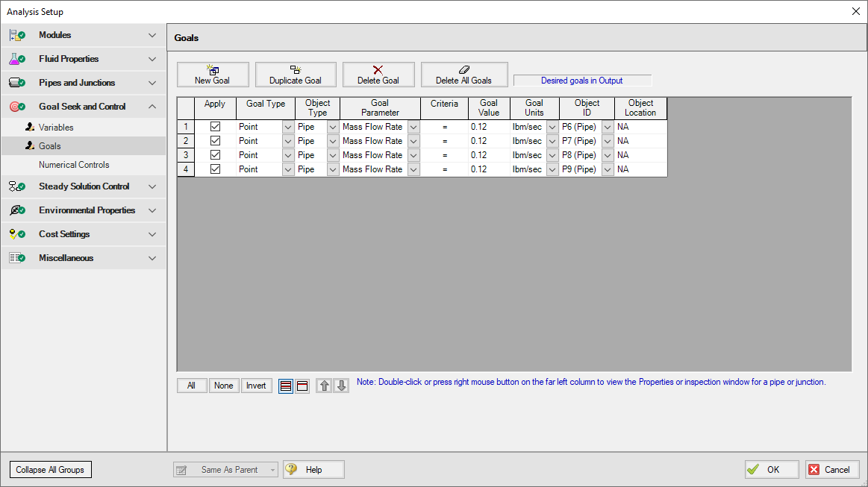Open Goal Type dropdown in row 1
This screenshot has height=487, width=868.
coord(288,127)
